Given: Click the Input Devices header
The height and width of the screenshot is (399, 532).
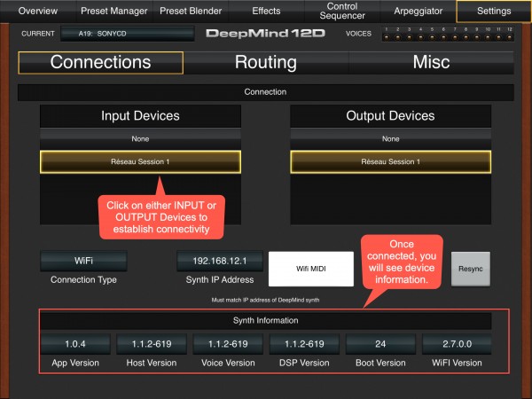Looking at the screenshot, I should [x=140, y=116].
